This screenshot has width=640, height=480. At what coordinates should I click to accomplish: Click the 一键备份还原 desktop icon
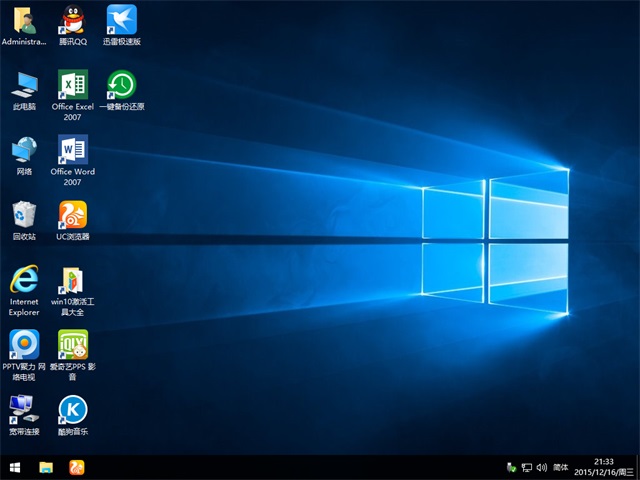point(121,85)
